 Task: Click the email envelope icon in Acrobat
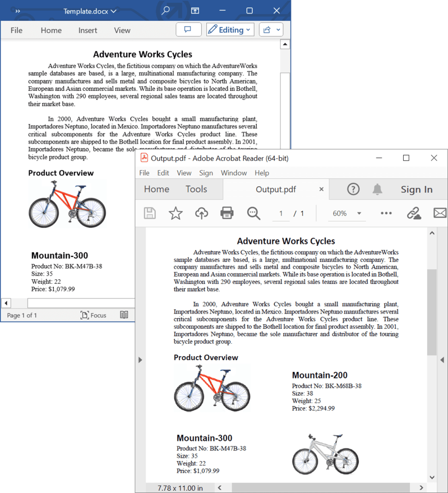(440, 213)
